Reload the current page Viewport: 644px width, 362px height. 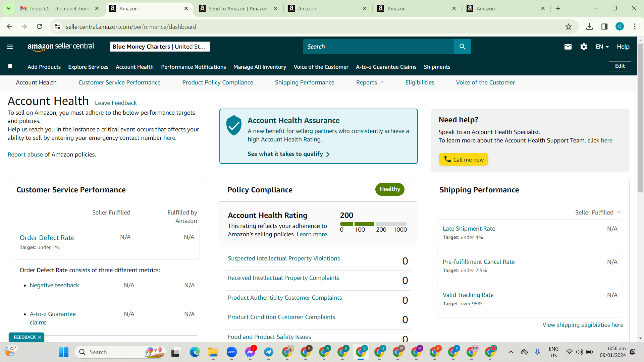tap(39, 26)
